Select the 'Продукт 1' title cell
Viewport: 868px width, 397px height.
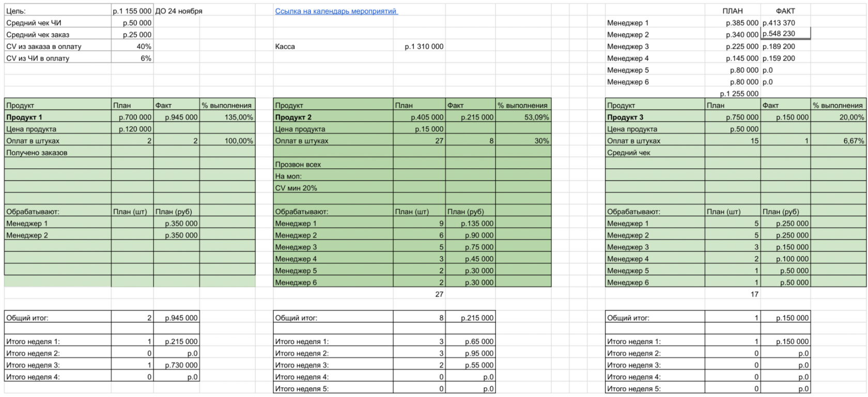(x=58, y=117)
